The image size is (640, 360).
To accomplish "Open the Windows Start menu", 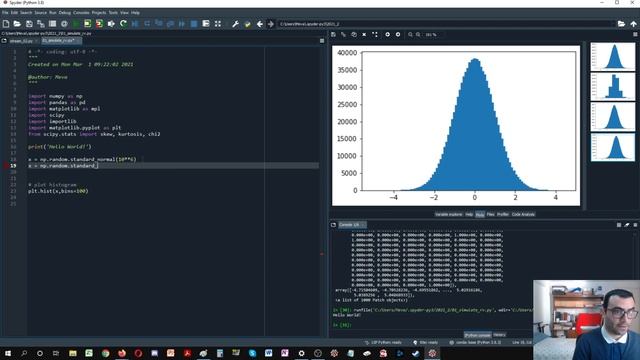I will [8, 353].
